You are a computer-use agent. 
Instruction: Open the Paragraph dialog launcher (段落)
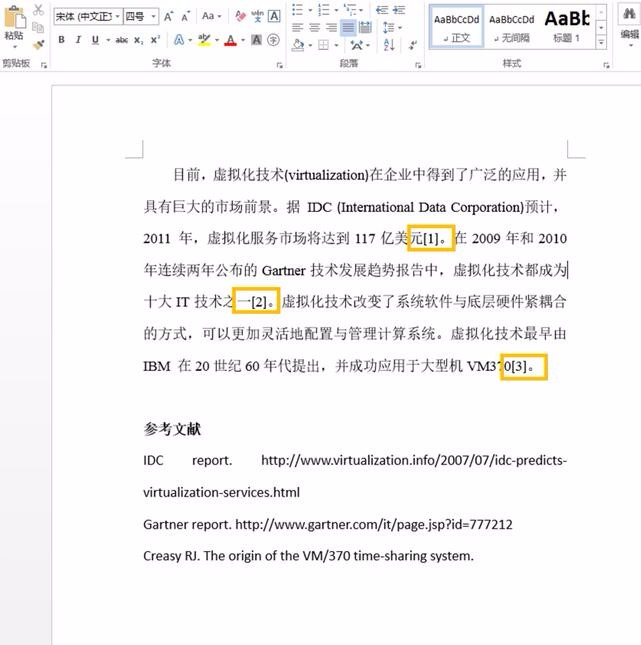coord(418,65)
